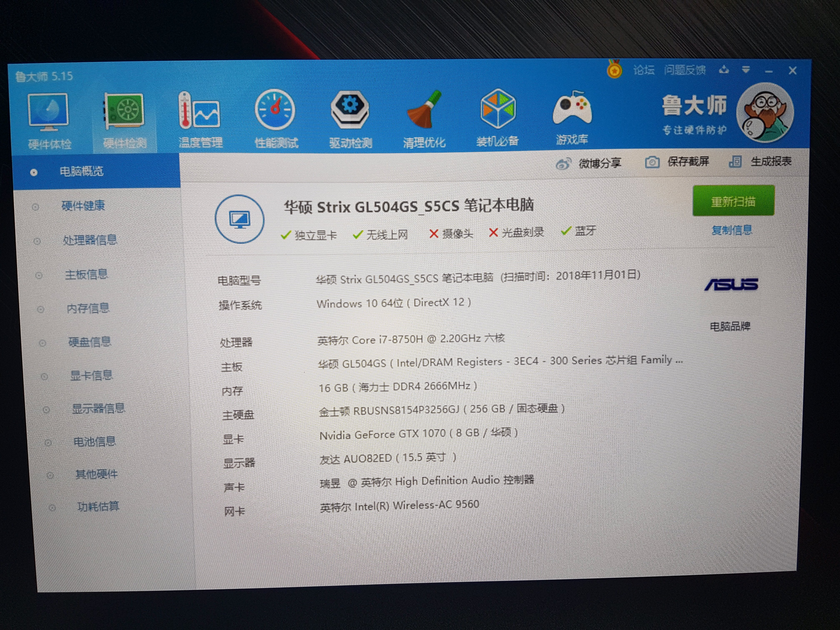
Task: Click the ASUS brand logo
Action: click(731, 284)
